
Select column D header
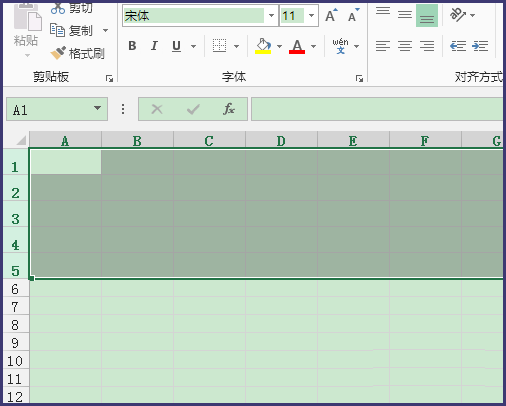[x=281, y=140]
